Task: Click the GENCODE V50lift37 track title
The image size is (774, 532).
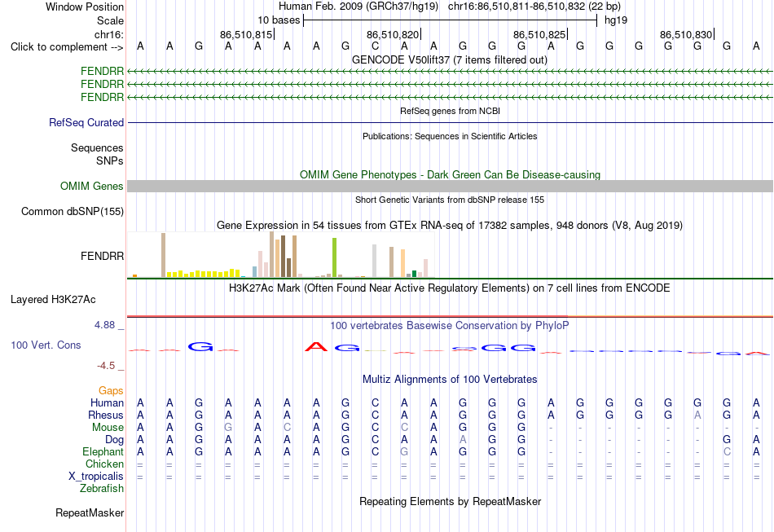Action: (x=450, y=59)
